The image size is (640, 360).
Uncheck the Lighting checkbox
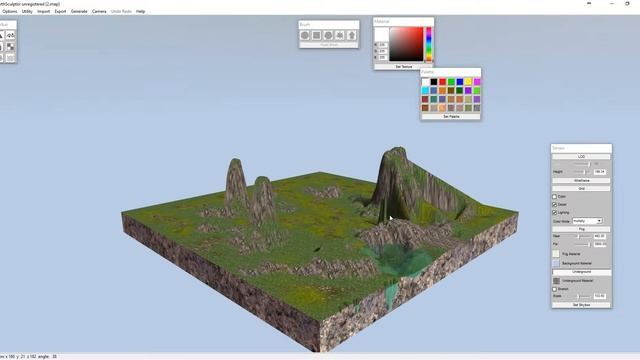555,213
